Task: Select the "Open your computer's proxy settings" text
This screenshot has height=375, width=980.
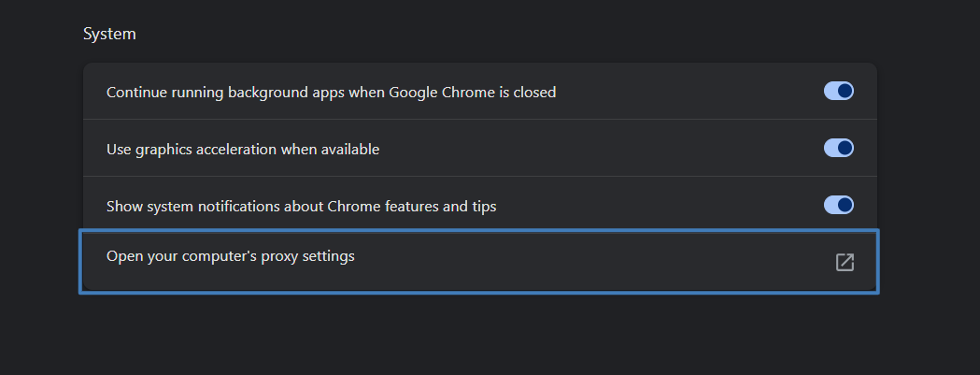Action: (x=230, y=255)
